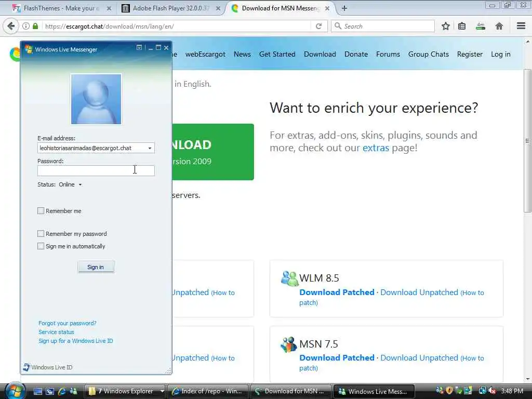Click the Windows Live ID logo icon
The width and height of the screenshot is (532, 399).
point(26,367)
